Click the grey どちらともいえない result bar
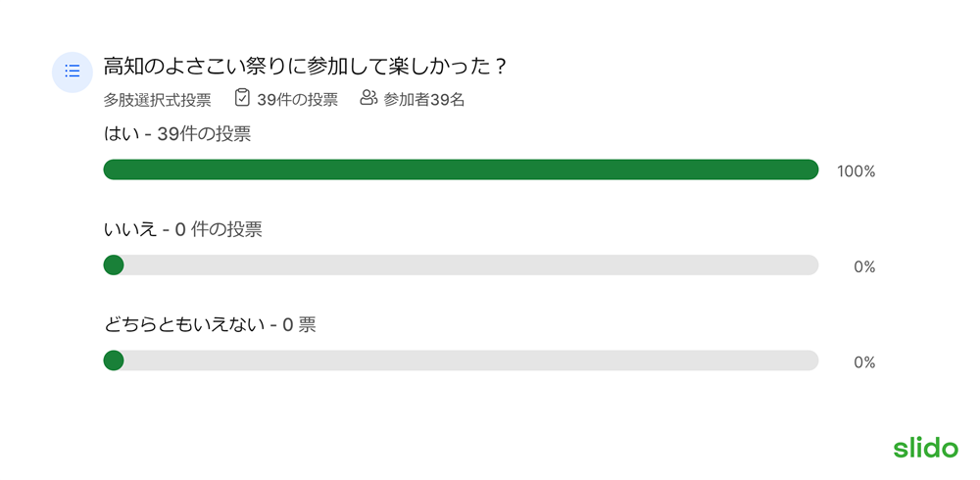The width and height of the screenshot is (980, 480). click(x=461, y=360)
